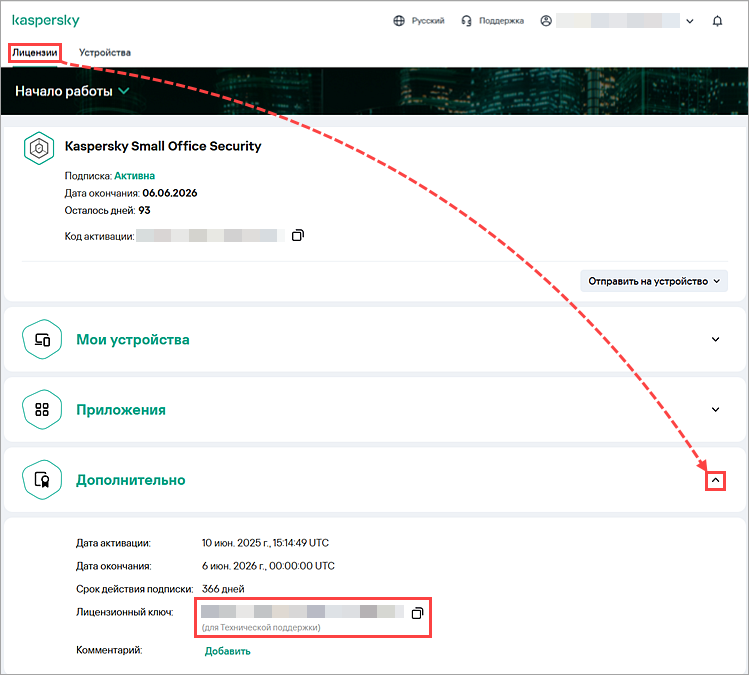Expand the Начало работы chevron
Image resolution: width=749 pixels, height=675 pixels.
124,91
